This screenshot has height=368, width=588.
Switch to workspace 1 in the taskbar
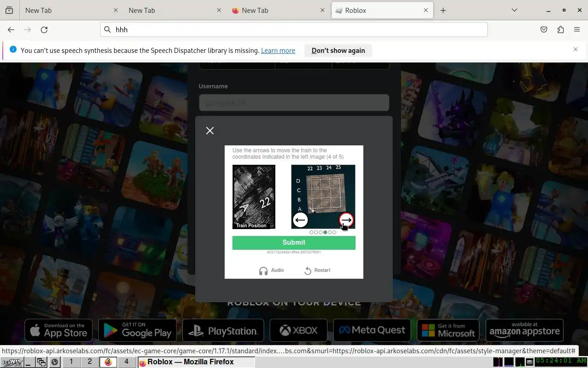(71, 362)
